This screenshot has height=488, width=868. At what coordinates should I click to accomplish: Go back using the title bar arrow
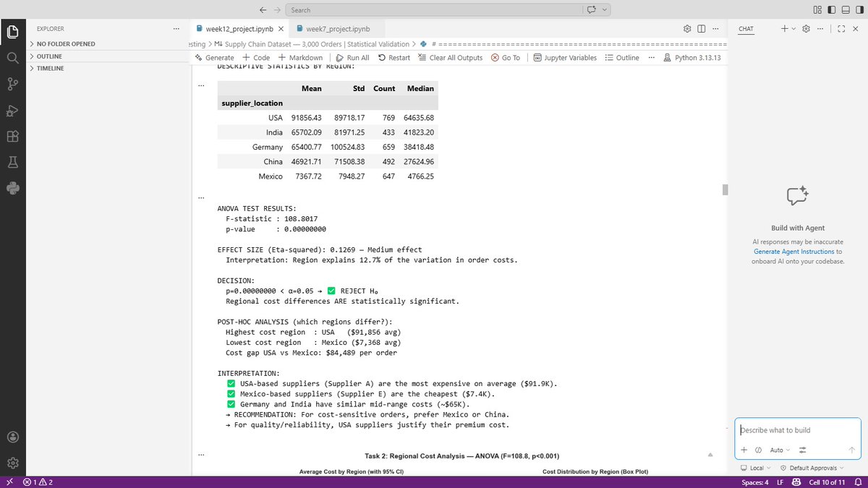(262, 10)
